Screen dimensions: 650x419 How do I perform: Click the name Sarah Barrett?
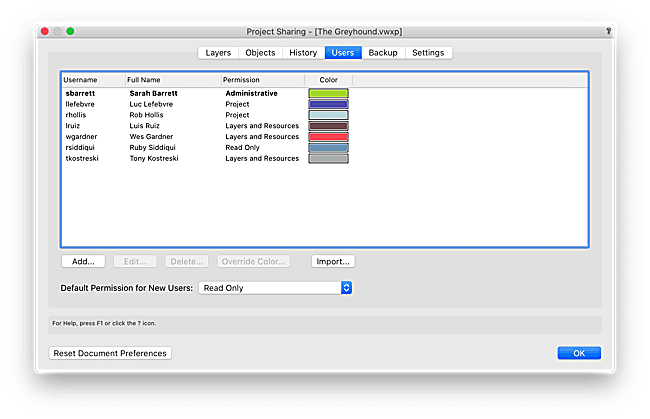pyautogui.click(x=153, y=93)
